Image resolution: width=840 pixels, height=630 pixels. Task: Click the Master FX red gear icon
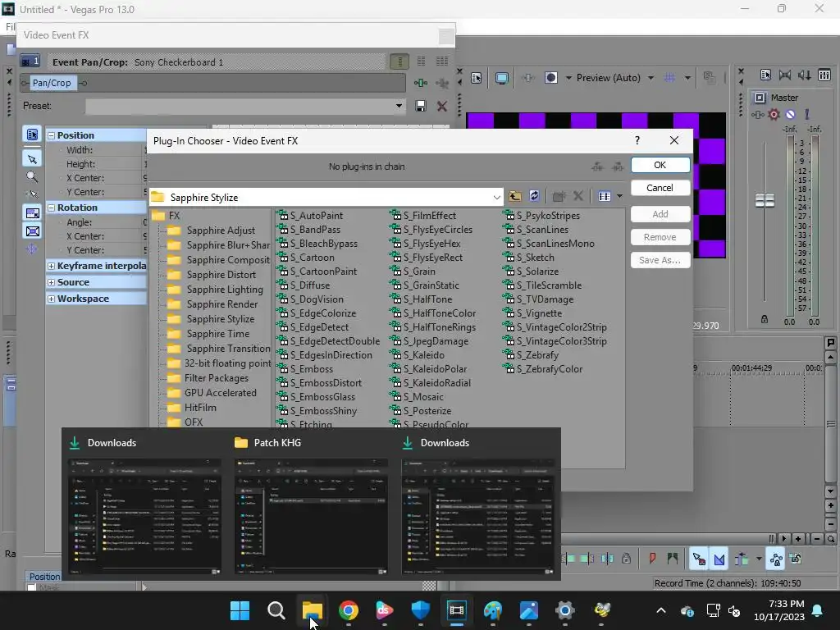(x=774, y=114)
